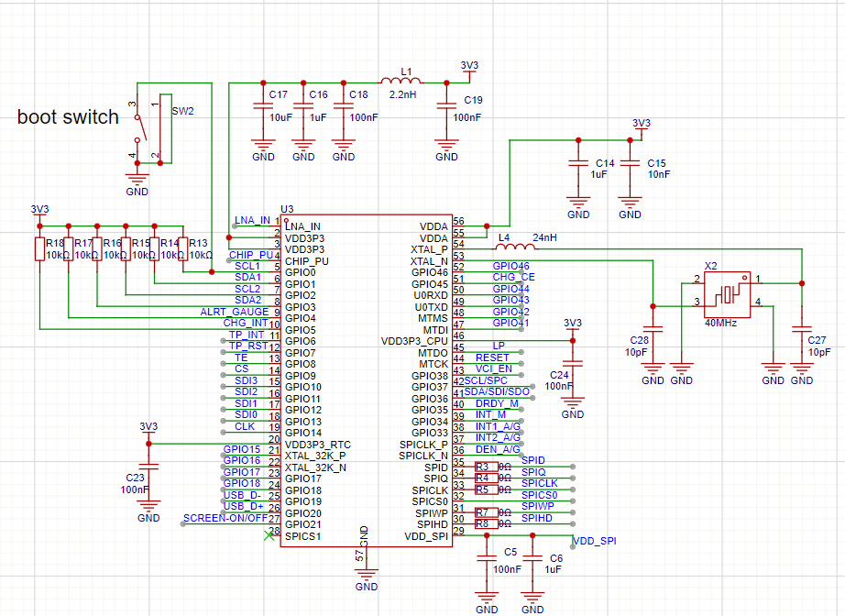Viewport: 845px width, 616px height.
Task: Select capacitor C28 10pF symbol
Action: [653, 329]
